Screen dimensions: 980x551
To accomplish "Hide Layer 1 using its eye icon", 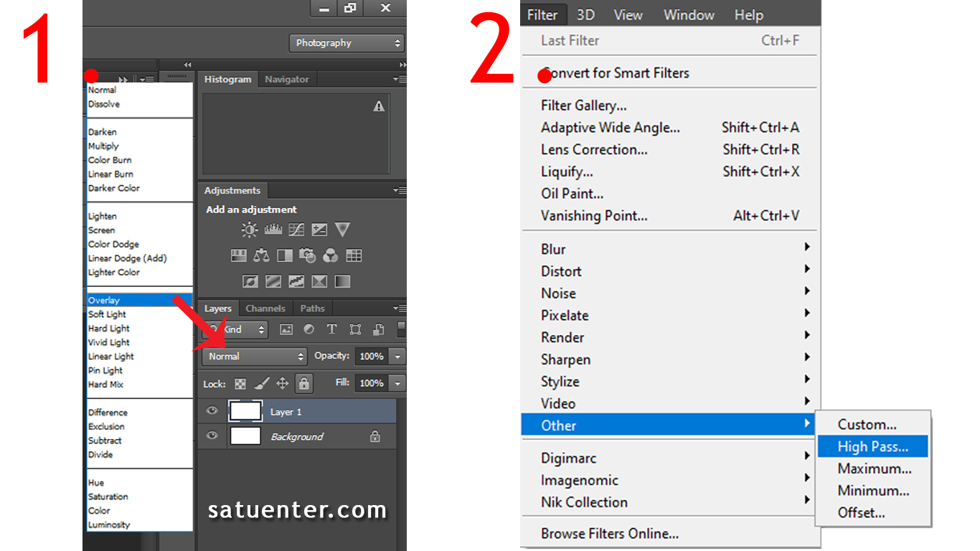I will pyautogui.click(x=212, y=411).
